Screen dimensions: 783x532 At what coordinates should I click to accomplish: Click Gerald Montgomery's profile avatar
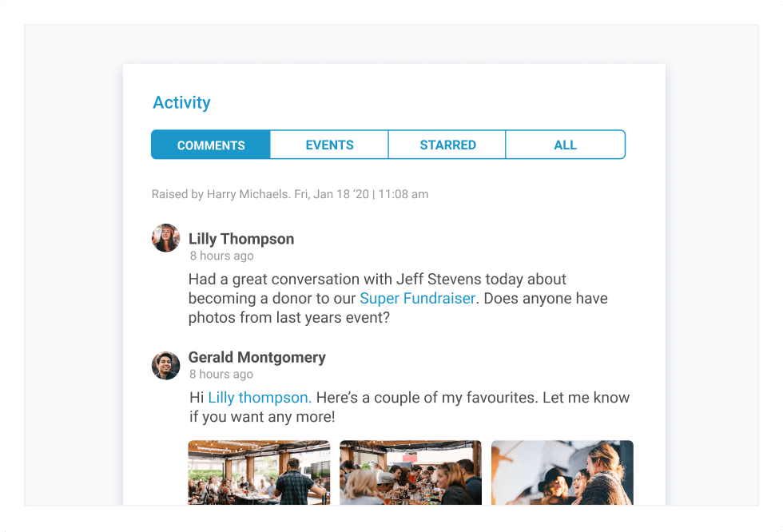pyautogui.click(x=166, y=366)
